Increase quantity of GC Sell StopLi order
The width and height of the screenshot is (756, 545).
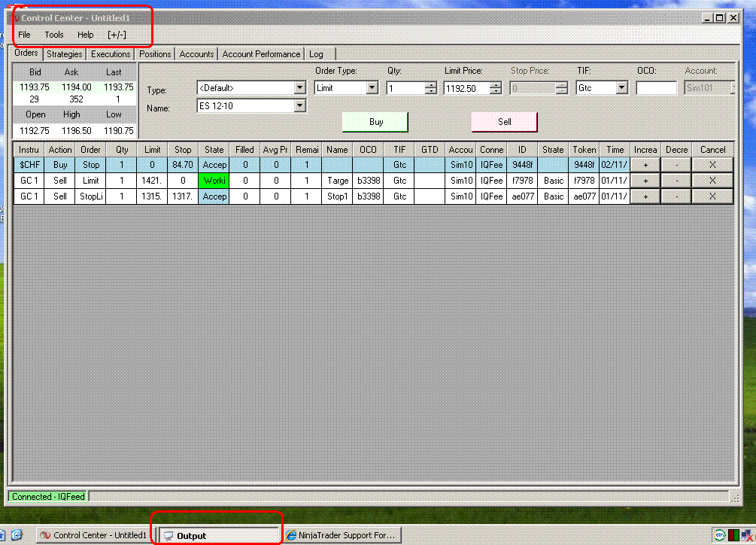click(x=645, y=196)
